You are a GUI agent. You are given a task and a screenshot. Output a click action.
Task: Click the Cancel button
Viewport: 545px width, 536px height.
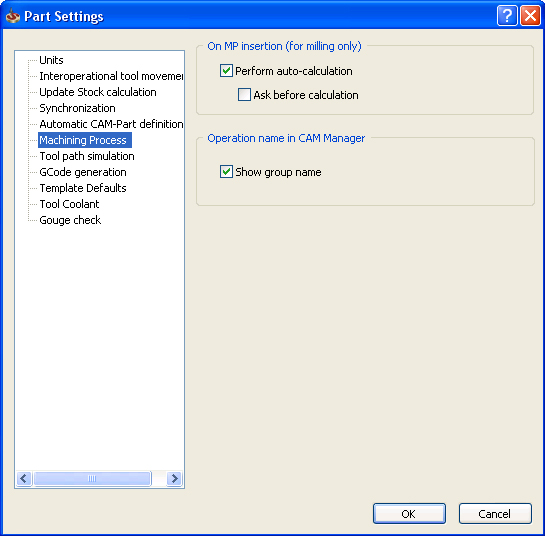pos(495,513)
